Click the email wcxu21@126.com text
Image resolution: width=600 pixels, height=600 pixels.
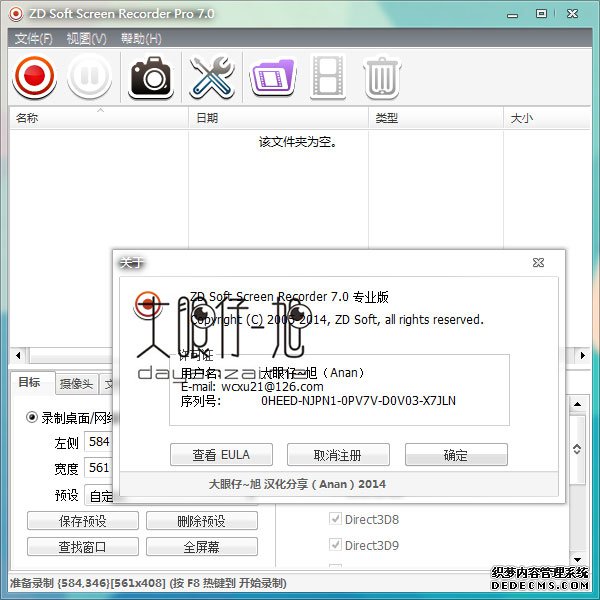pos(272,387)
